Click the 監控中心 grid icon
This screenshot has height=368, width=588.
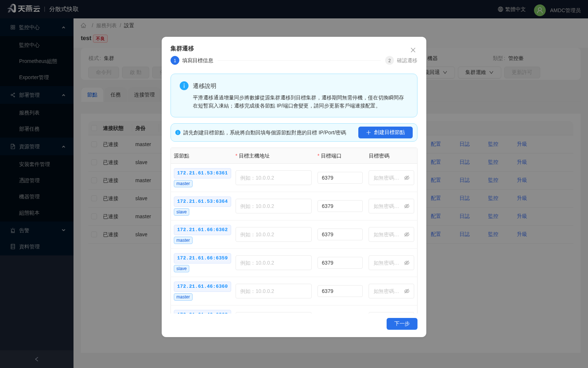[13, 27]
